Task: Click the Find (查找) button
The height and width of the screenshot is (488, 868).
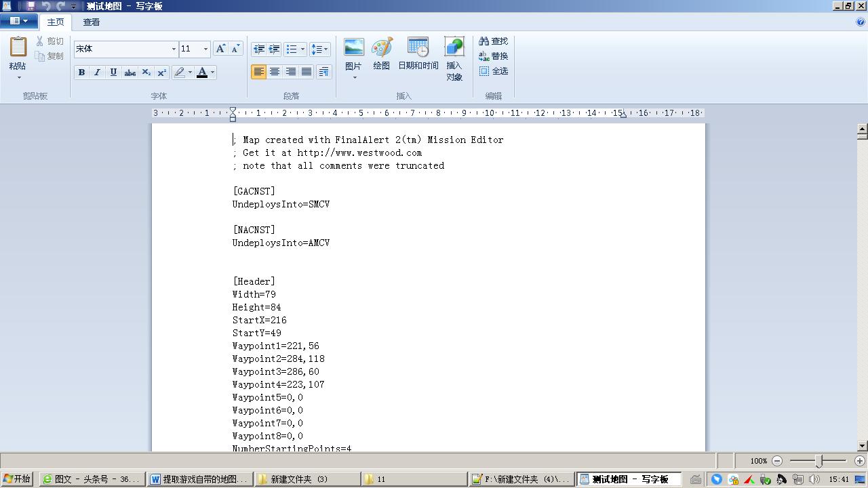Action: 493,41
